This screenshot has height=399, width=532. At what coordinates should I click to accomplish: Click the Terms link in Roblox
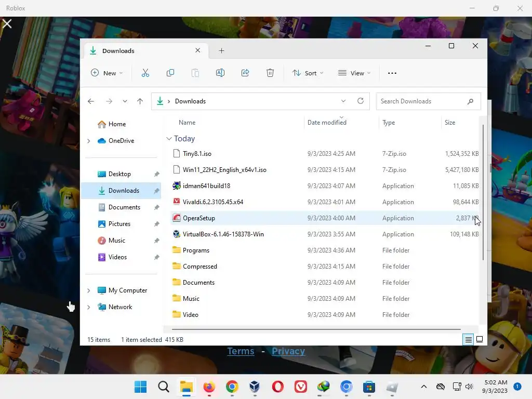[x=241, y=351]
